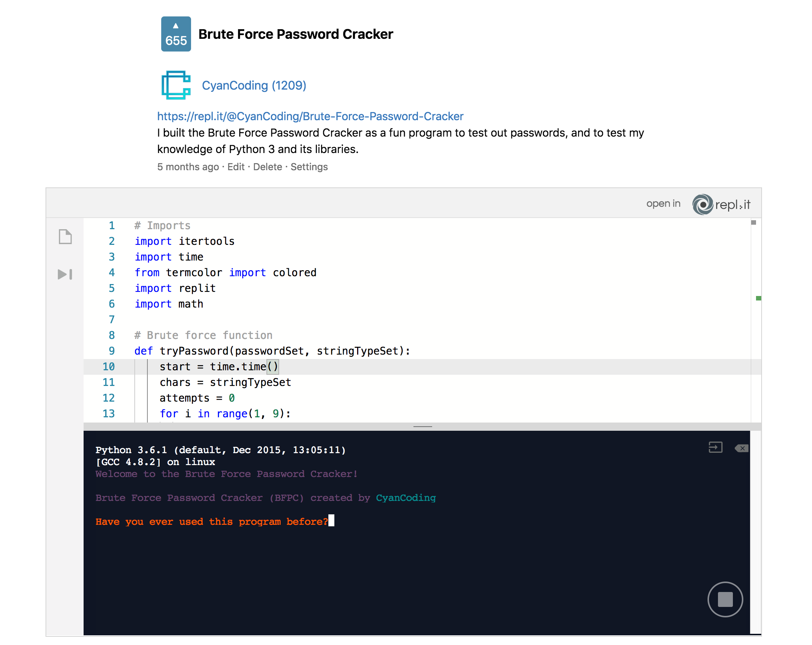Click the post title Brute Force Password Cracker
The width and height of the screenshot is (812, 645).
click(x=296, y=34)
